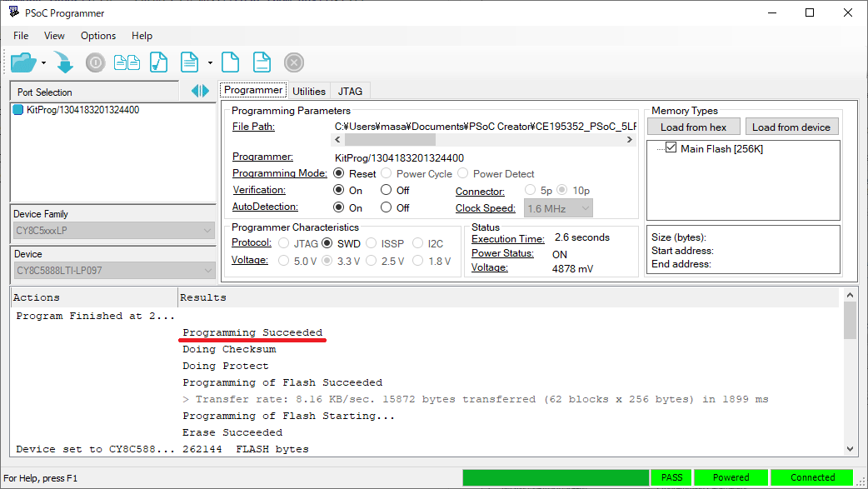Click the Powered status indicator
The height and width of the screenshot is (489, 868).
tap(731, 477)
